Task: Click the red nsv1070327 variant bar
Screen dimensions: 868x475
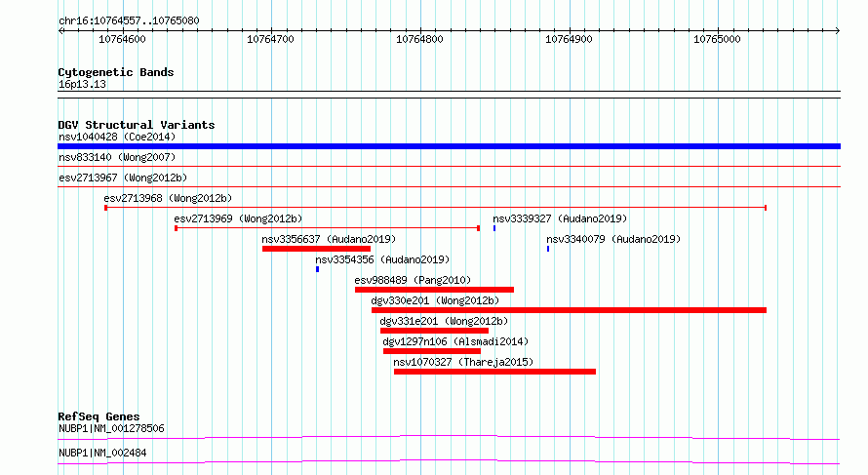Action: click(x=494, y=372)
